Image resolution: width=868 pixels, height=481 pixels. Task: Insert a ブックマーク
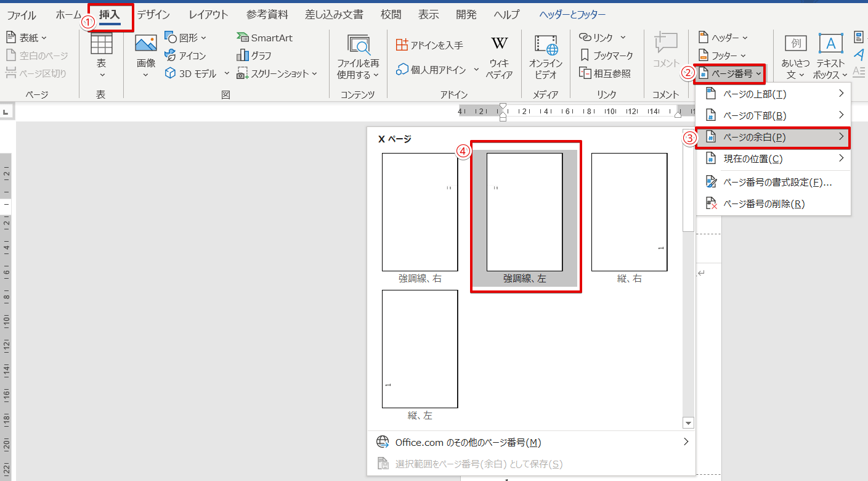[607, 55]
